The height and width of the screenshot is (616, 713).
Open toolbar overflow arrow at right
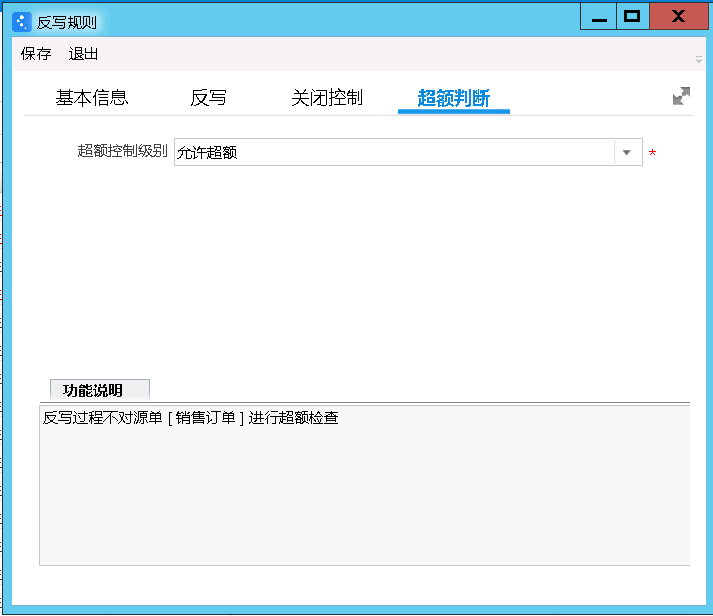tap(699, 60)
